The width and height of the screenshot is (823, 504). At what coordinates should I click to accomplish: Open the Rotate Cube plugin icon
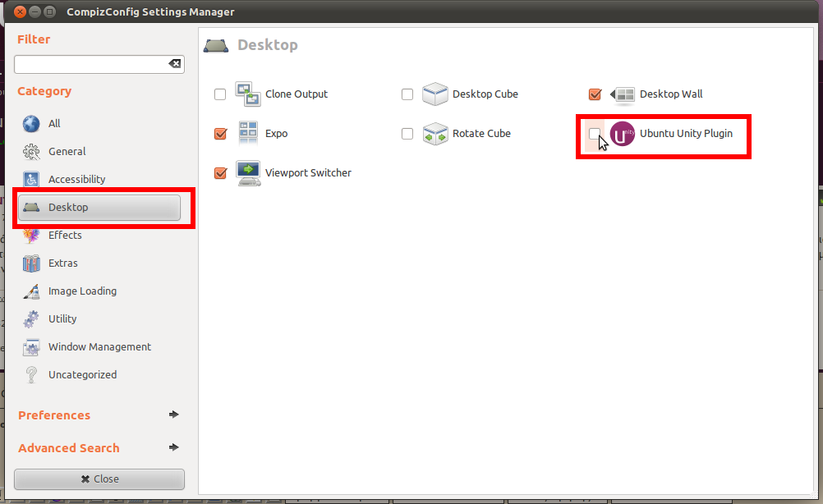tap(434, 134)
